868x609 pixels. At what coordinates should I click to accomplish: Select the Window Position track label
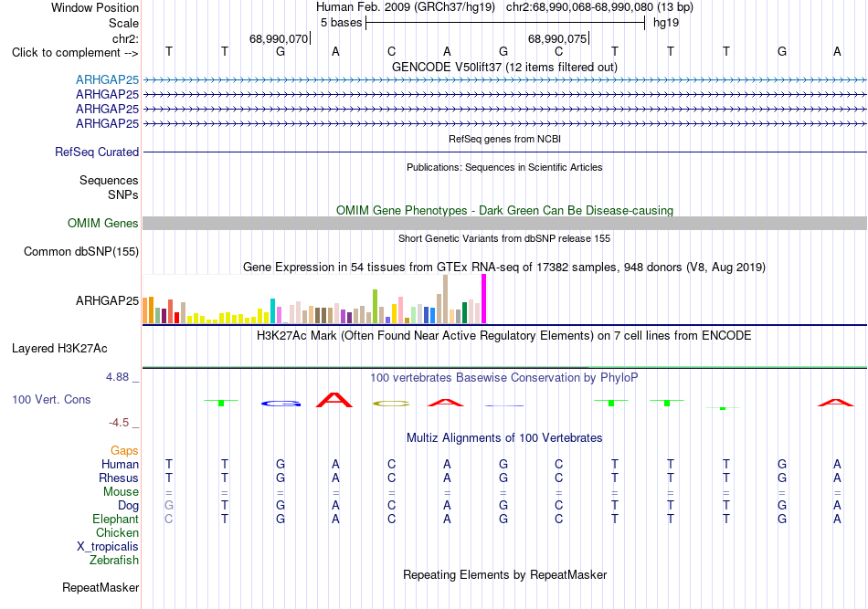click(x=95, y=7)
